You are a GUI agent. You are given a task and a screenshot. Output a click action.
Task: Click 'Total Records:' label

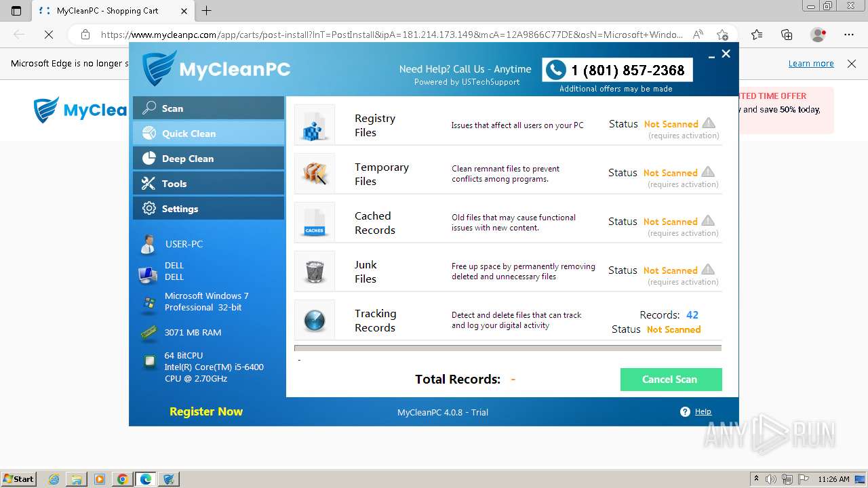[458, 380]
